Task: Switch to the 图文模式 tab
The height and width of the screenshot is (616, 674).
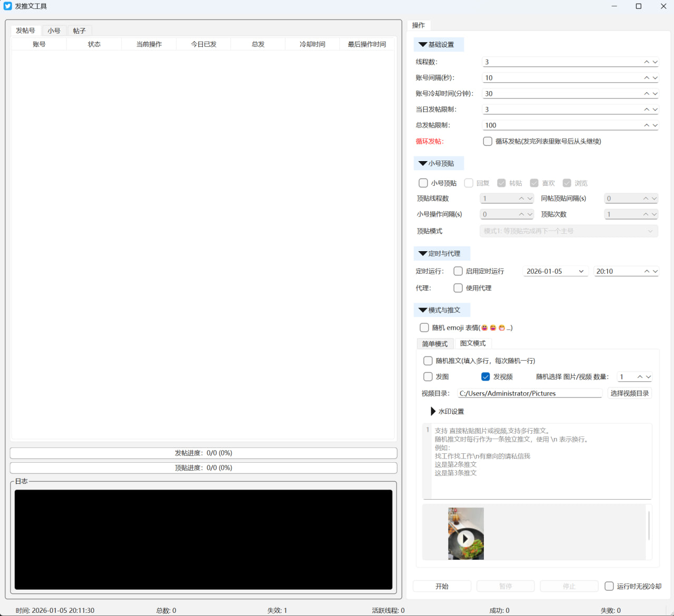Action: pos(472,343)
